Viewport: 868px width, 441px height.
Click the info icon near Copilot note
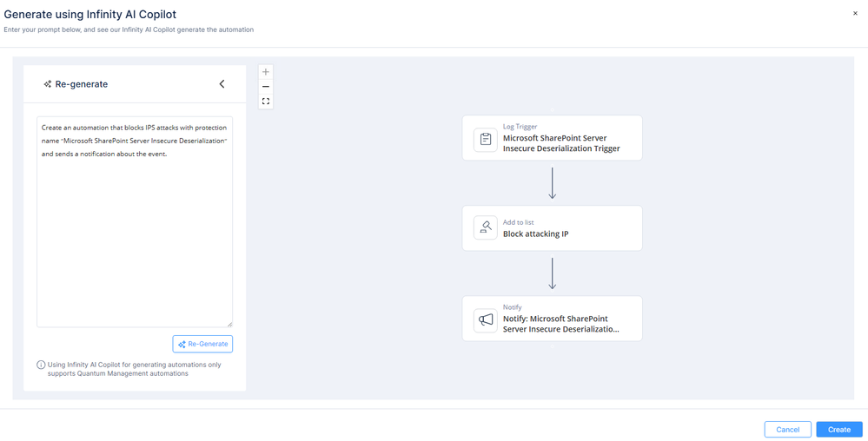[x=41, y=365]
